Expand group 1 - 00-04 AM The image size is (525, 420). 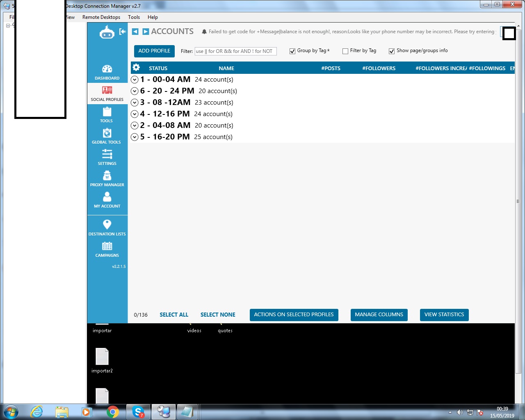[x=135, y=80]
